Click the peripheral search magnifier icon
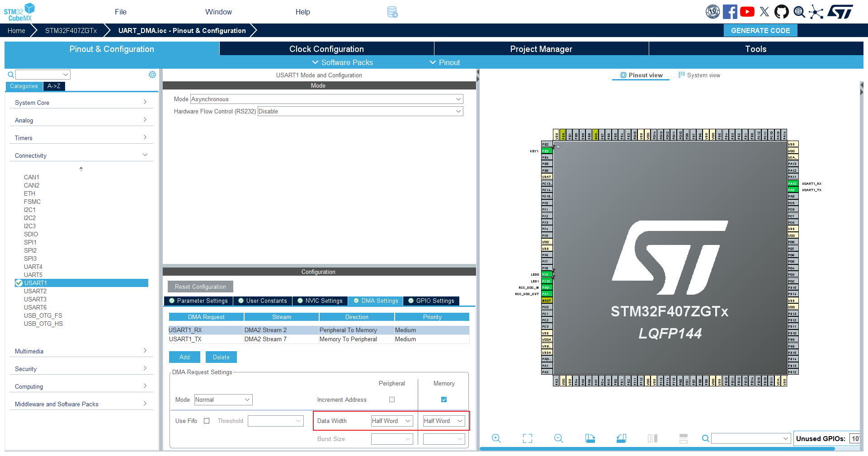This screenshot has width=868, height=456. point(11,75)
